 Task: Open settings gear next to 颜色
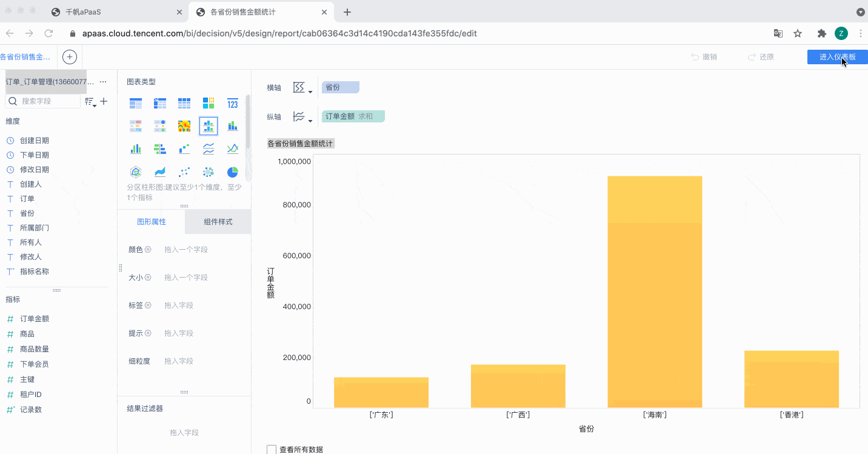pyautogui.click(x=148, y=249)
